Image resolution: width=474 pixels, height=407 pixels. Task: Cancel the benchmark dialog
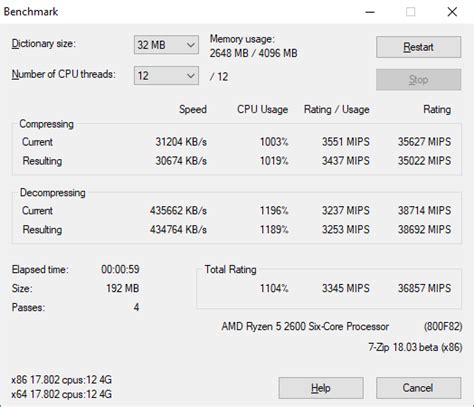pyautogui.click(x=419, y=388)
